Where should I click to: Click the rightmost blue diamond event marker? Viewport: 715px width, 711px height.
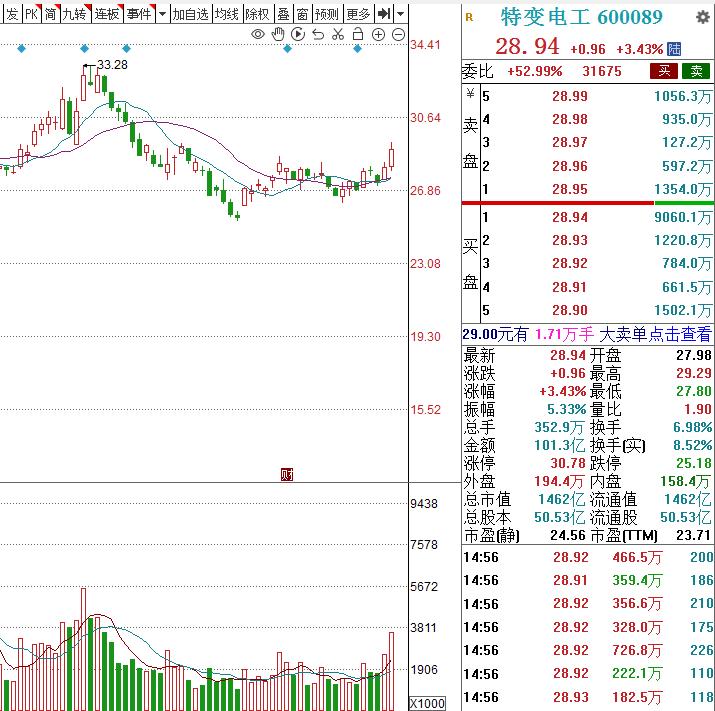click(358, 48)
